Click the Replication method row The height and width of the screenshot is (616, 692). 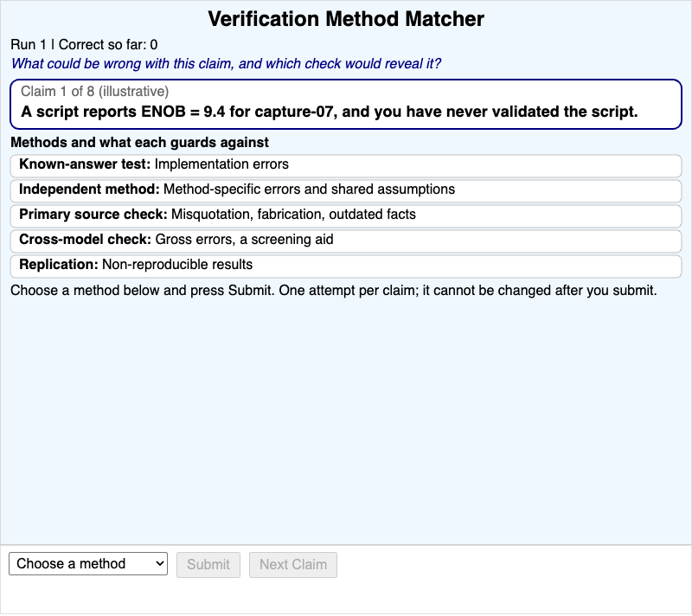pyautogui.click(x=346, y=266)
